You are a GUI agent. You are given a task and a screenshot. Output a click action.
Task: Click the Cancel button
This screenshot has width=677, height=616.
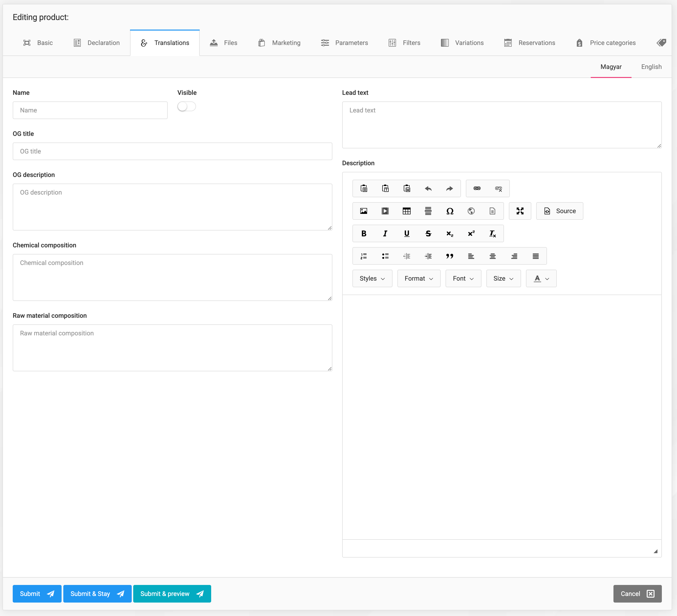coord(637,594)
